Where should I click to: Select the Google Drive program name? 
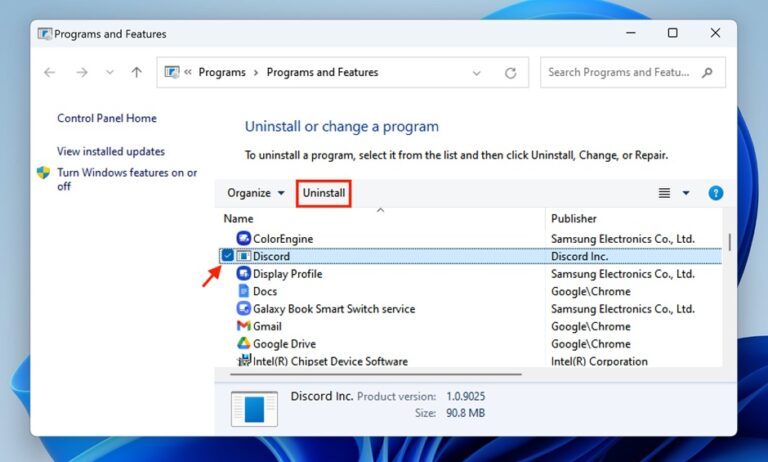(284, 344)
